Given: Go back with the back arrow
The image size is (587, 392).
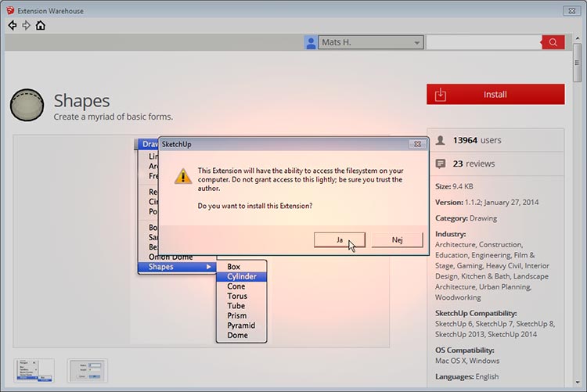Looking at the screenshot, I should 13,26.
